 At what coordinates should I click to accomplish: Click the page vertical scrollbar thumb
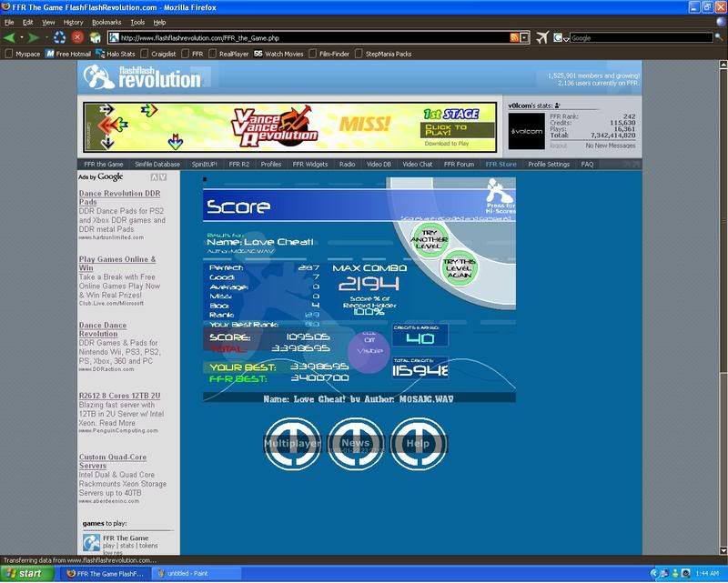coord(723,220)
